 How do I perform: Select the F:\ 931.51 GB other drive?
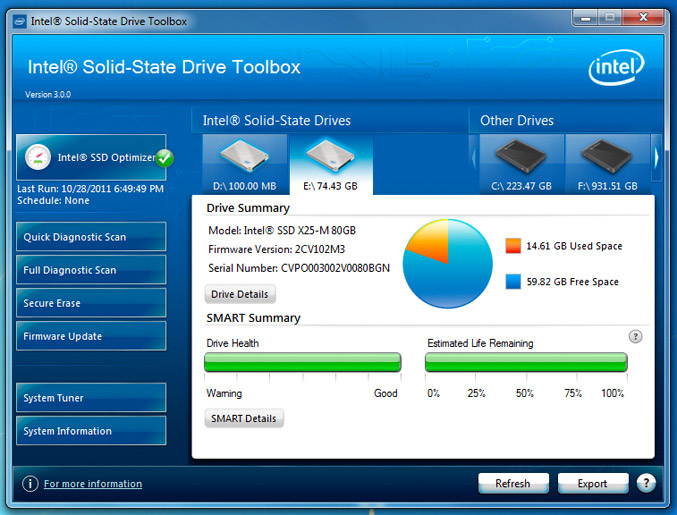[607, 164]
